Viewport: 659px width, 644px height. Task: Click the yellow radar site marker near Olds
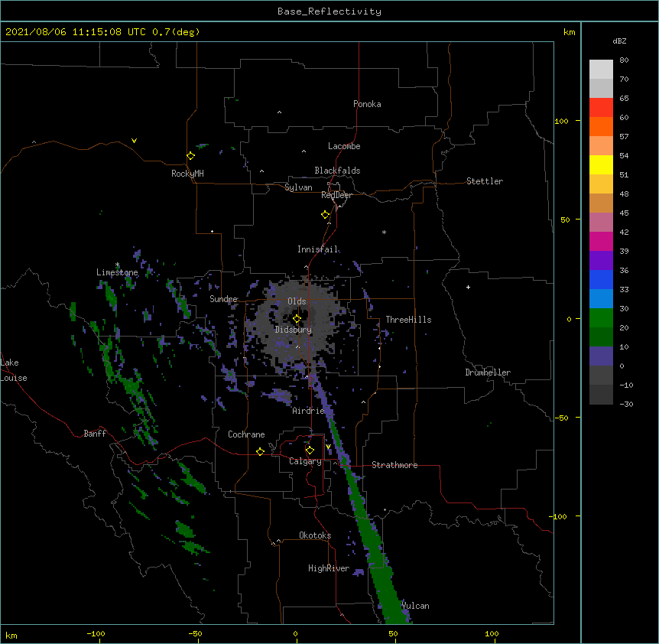click(297, 319)
